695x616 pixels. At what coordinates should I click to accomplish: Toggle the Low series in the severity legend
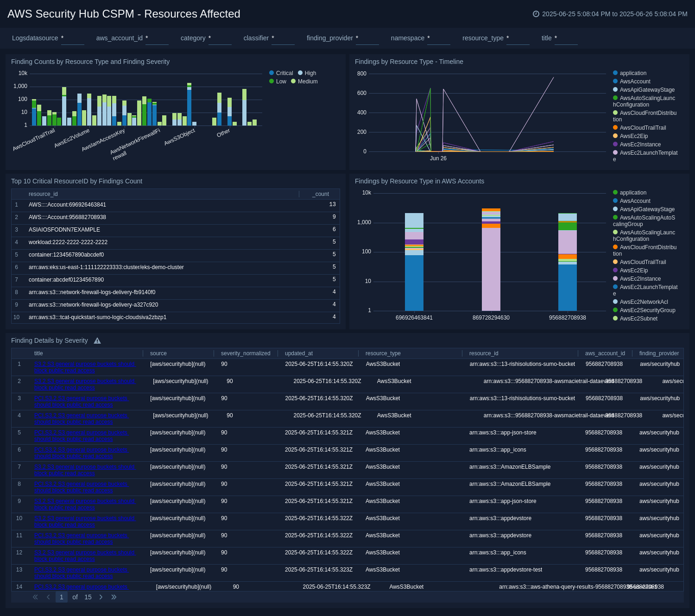pyautogui.click(x=278, y=82)
